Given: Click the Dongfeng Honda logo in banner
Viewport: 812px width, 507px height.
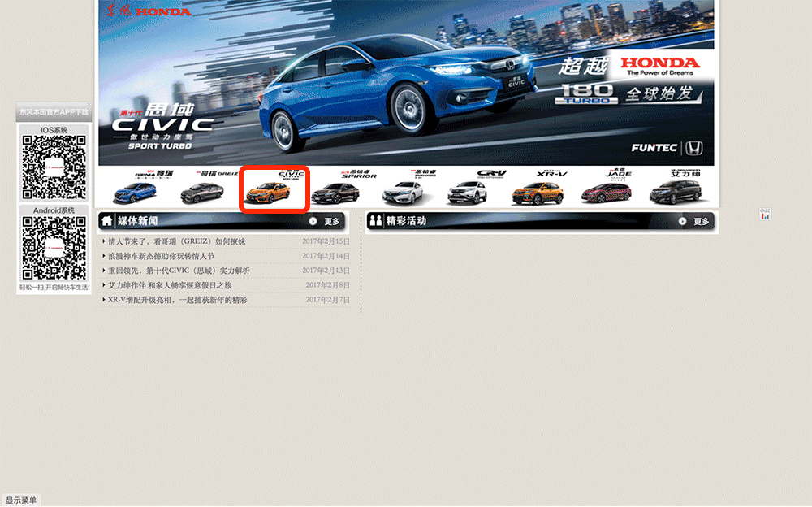Looking at the screenshot, I should (149, 11).
